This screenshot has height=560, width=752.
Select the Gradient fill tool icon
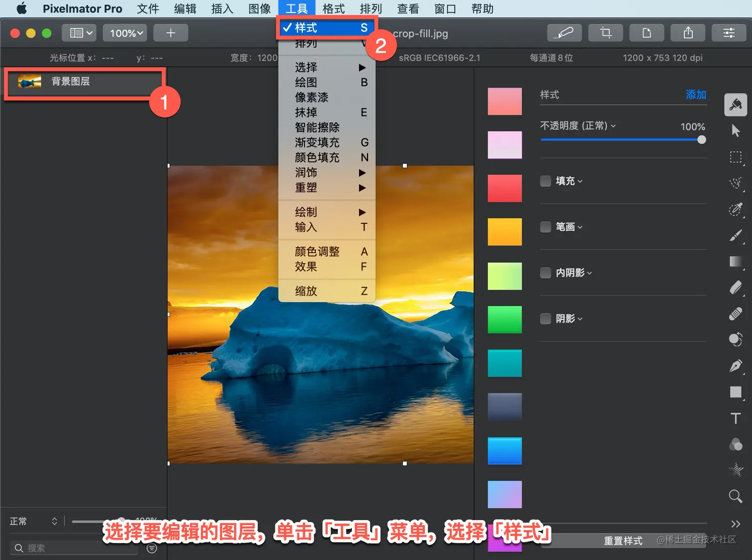(x=736, y=262)
